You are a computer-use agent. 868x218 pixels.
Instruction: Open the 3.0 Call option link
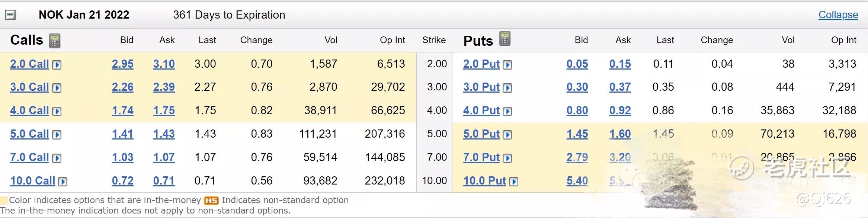click(x=29, y=87)
